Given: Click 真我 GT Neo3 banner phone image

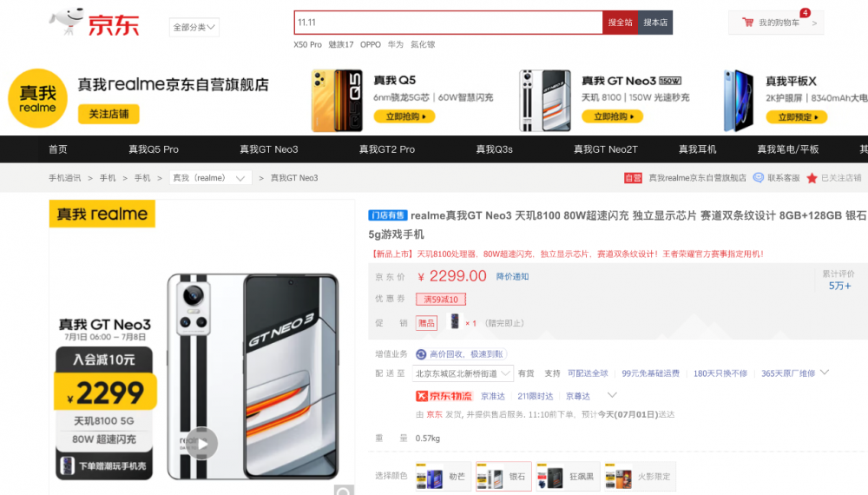Looking at the screenshot, I should pyautogui.click(x=545, y=101).
